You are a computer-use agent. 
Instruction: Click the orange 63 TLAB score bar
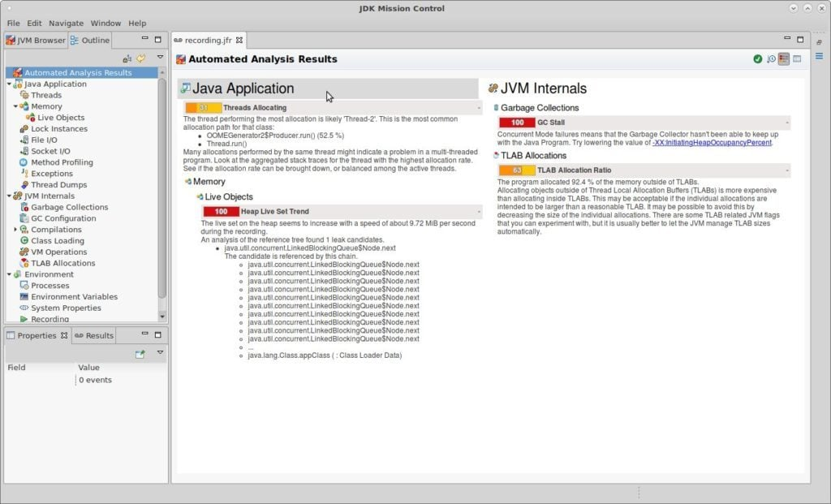[517, 170]
